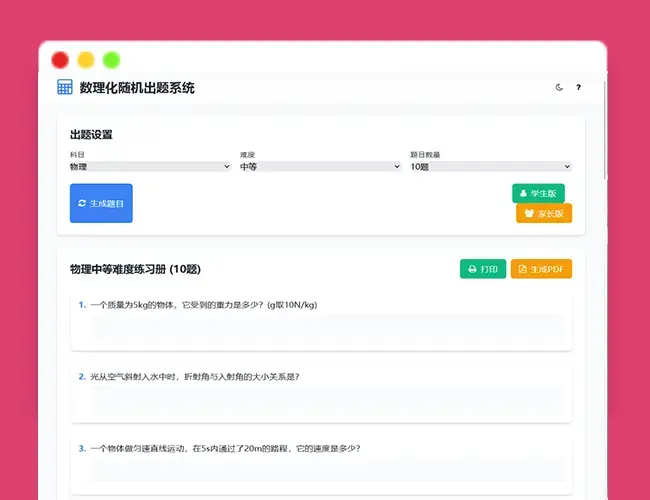The image size is (650, 500).
Task: Switch to 学生版 mode
Action: pos(538,193)
